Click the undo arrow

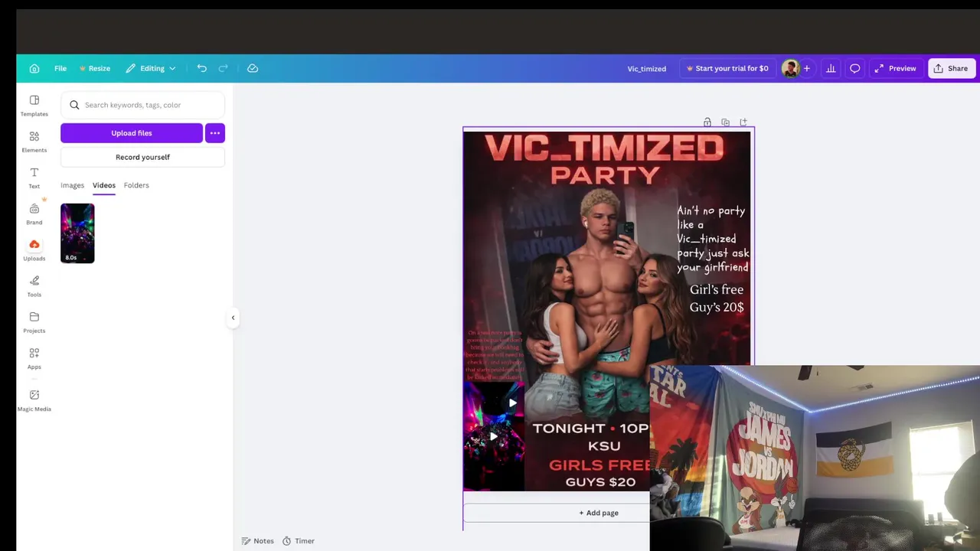tap(201, 68)
